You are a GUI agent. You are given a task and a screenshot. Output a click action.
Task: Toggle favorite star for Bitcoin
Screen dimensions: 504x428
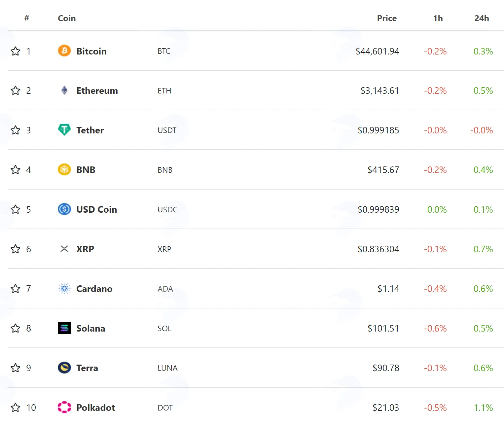16,51
